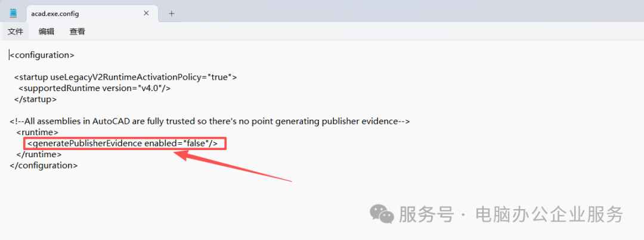The image size is (644, 240).
Task: Click the closing </configuration> tag
Action: point(44,165)
